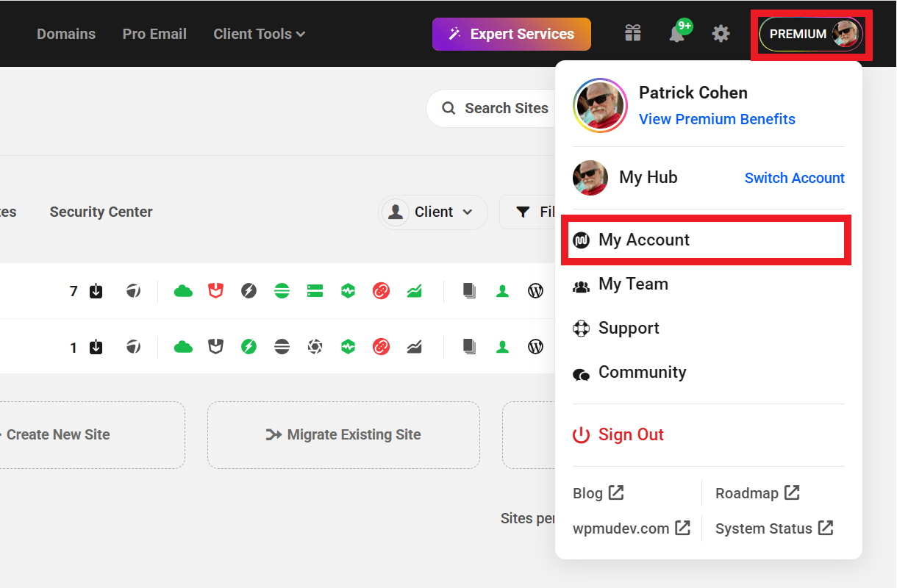Choose My Team in the menu
897x588 pixels.
click(632, 284)
